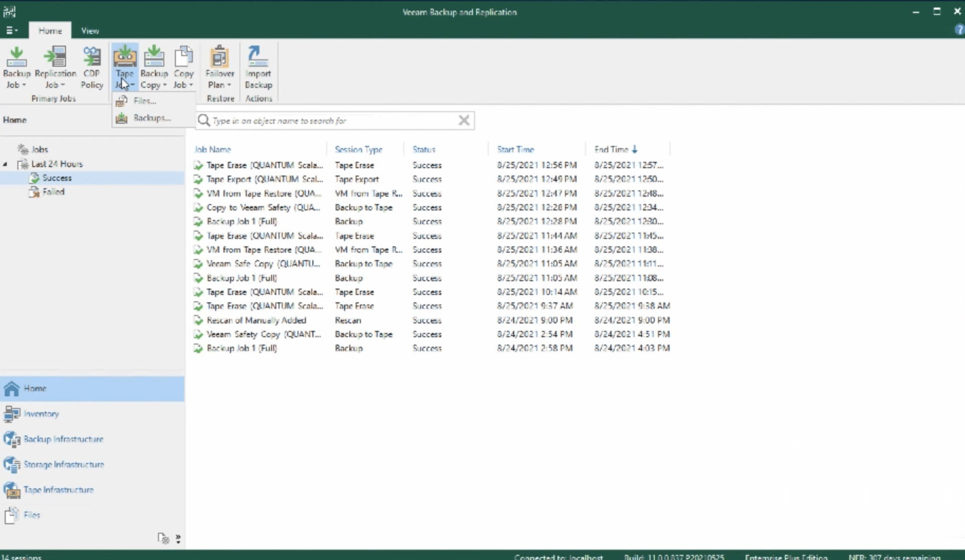Select the Copy to Veeam Safety row
Screen dimensions: 965x560
point(431,207)
